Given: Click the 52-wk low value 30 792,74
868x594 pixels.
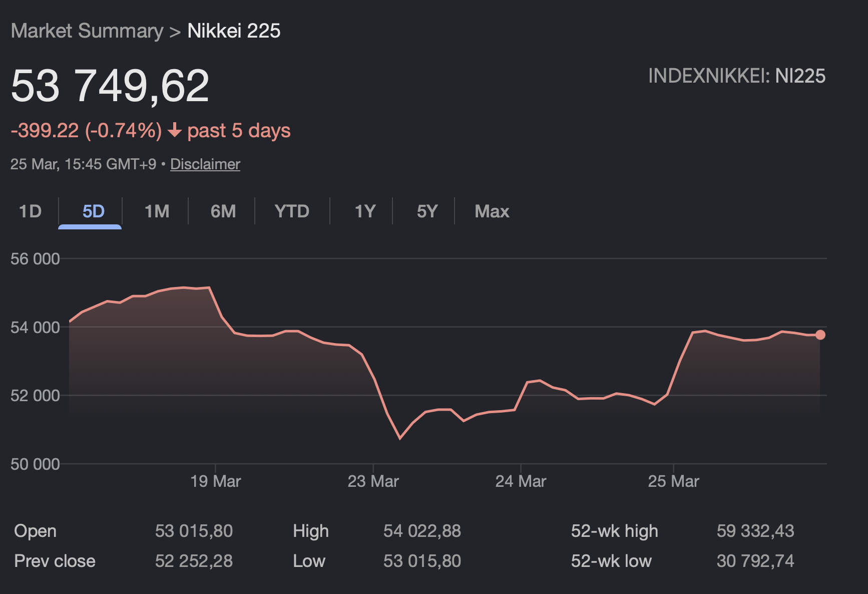Looking at the screenshot, I should tap(755, 561).
